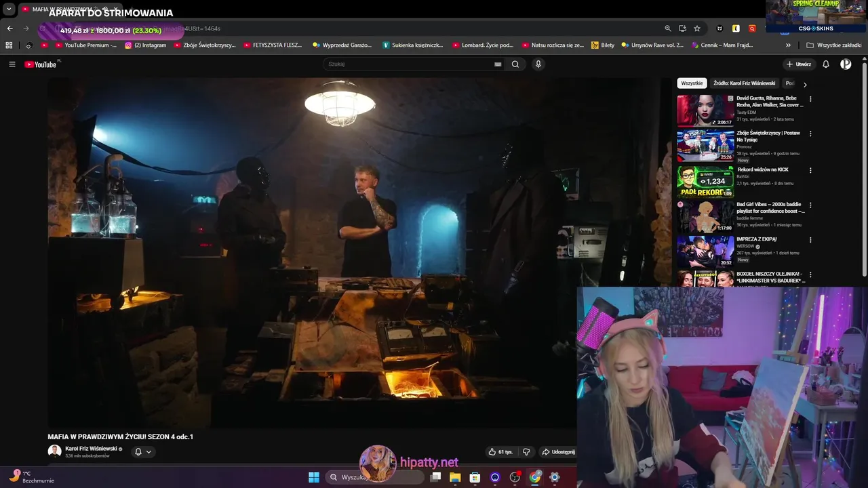Open the yellow browser extension icon
868x488 pixels.
tap(736, 28)
